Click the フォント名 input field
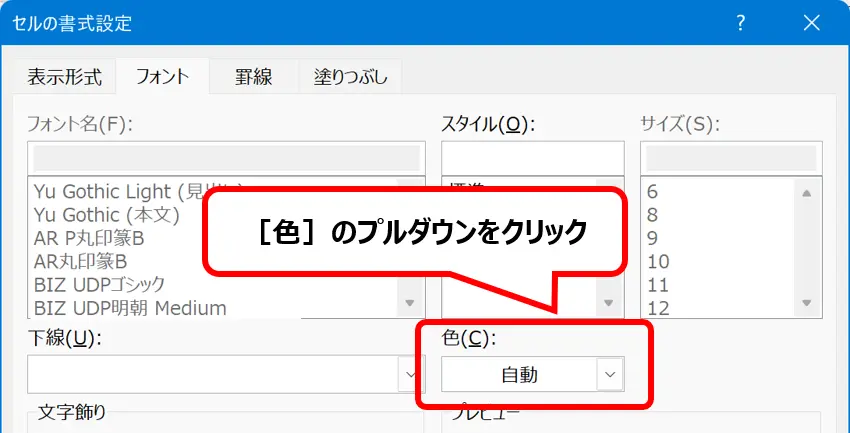850x433 pixels. (x=227, y=158)
